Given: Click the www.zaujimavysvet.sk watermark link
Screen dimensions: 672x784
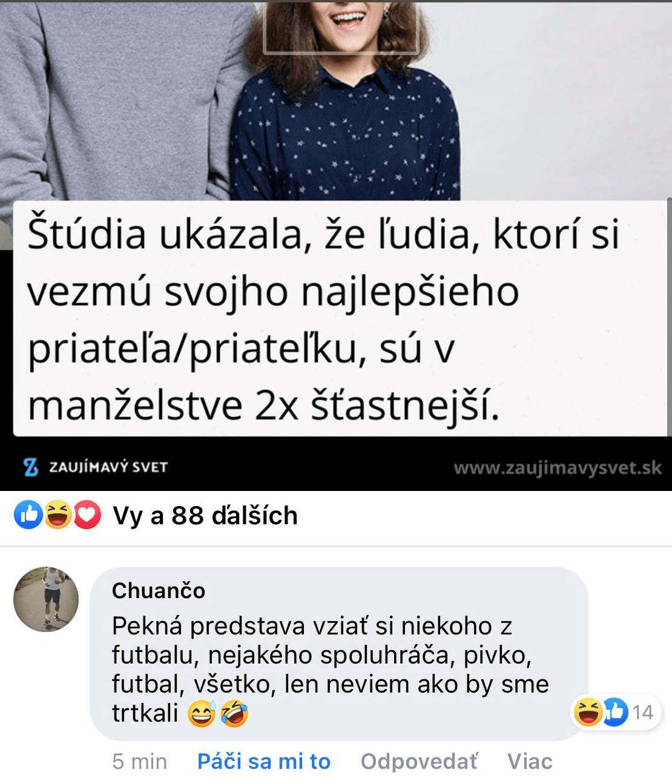Looking at the screenshot, I should click(558, 468).
